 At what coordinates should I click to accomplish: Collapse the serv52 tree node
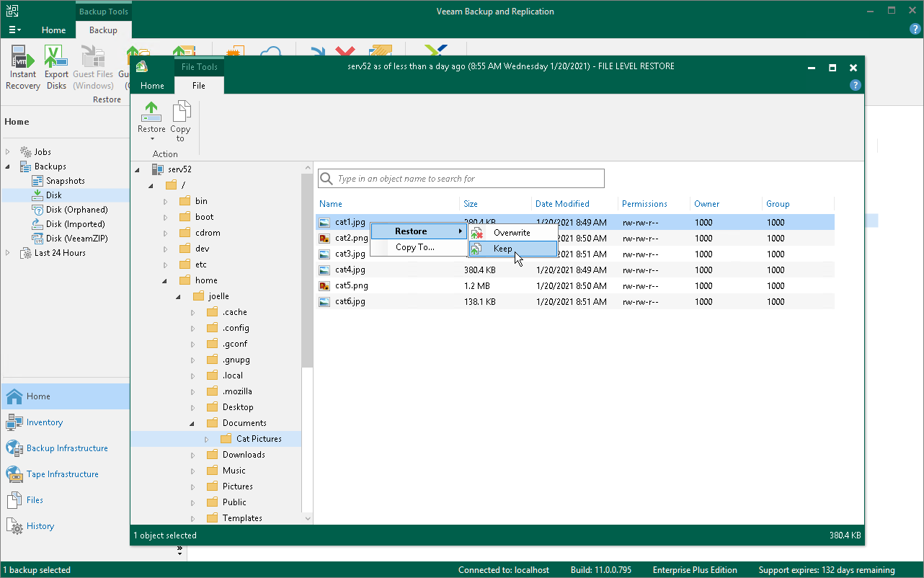coord(138,169)
